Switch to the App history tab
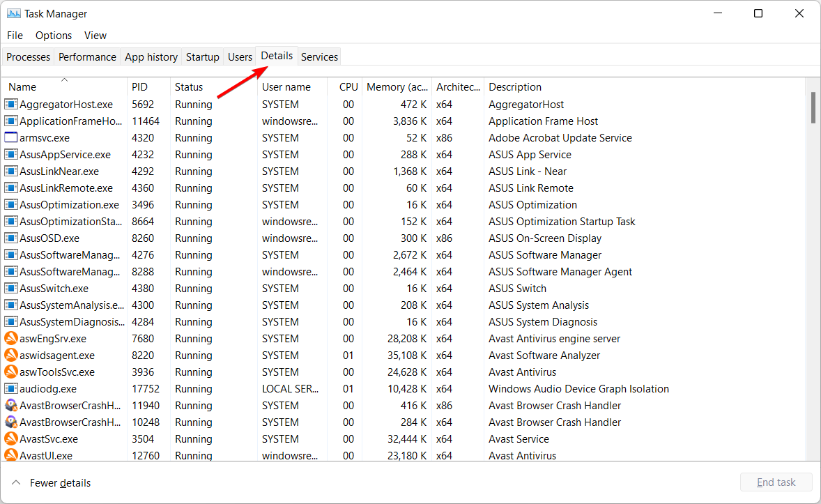Screen dimensions: 821x504 coord(151,56)
